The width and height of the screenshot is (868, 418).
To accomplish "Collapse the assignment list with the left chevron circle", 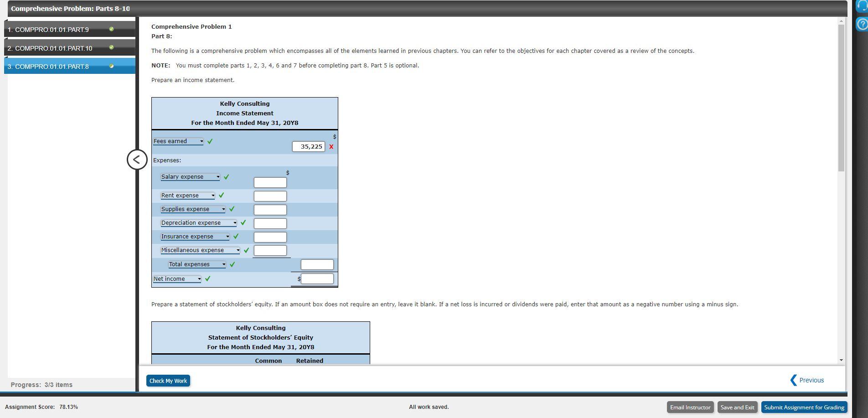I will [x=137, y=159].
